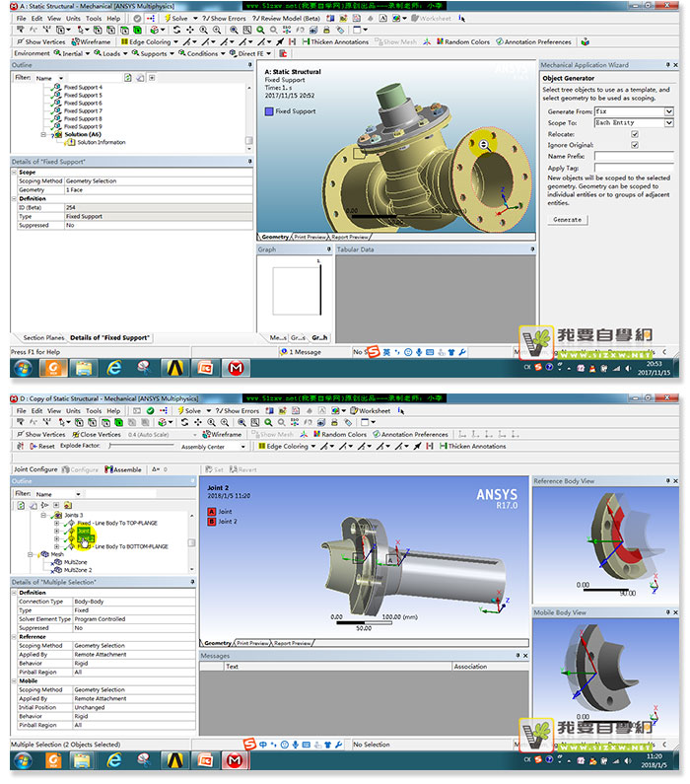Open Worksheet in Copy of Static Structural window
This screenshot has height=784, width=690.
[371, 410]
